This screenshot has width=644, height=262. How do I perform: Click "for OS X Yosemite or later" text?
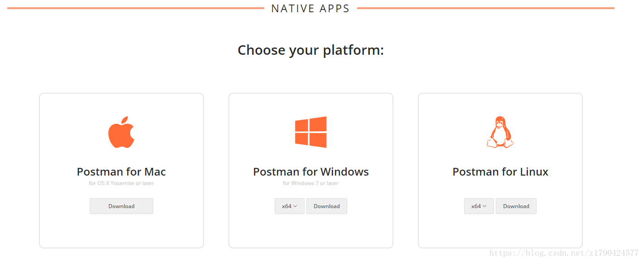pos(121,183)
